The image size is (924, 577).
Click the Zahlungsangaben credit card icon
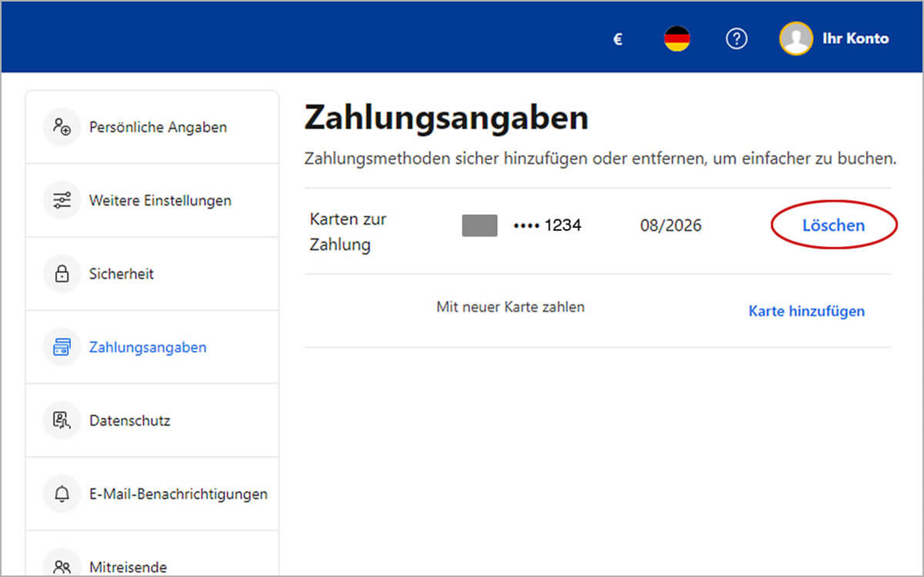(62, 347)
